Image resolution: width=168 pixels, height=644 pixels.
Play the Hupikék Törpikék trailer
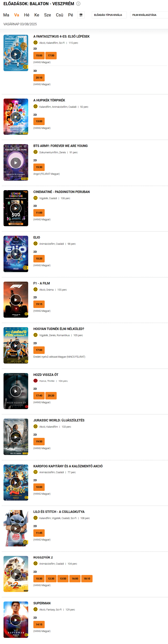coord(16,117)
